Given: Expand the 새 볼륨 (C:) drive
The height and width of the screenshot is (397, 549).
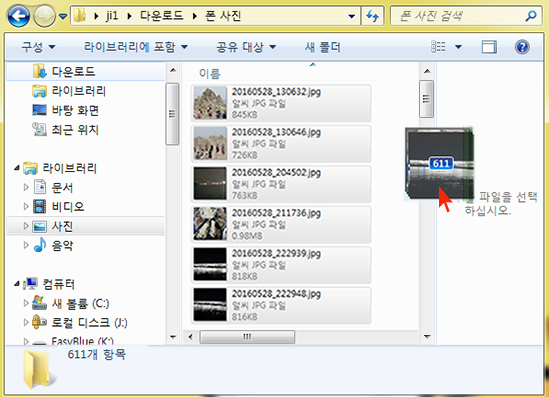Looking at the screenshot, I should click(x=26, y=303).
